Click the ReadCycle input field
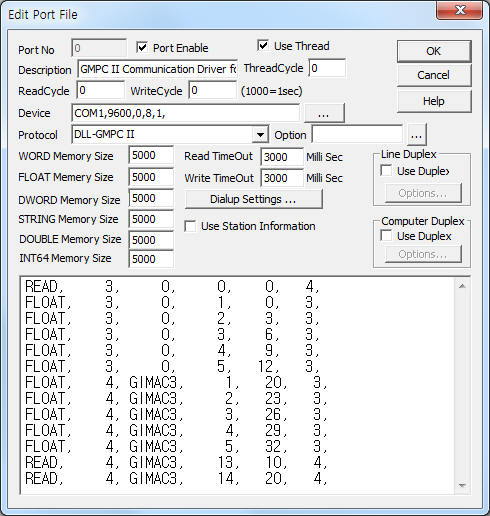This screenshot has width=490, height=516. point(101,90)
